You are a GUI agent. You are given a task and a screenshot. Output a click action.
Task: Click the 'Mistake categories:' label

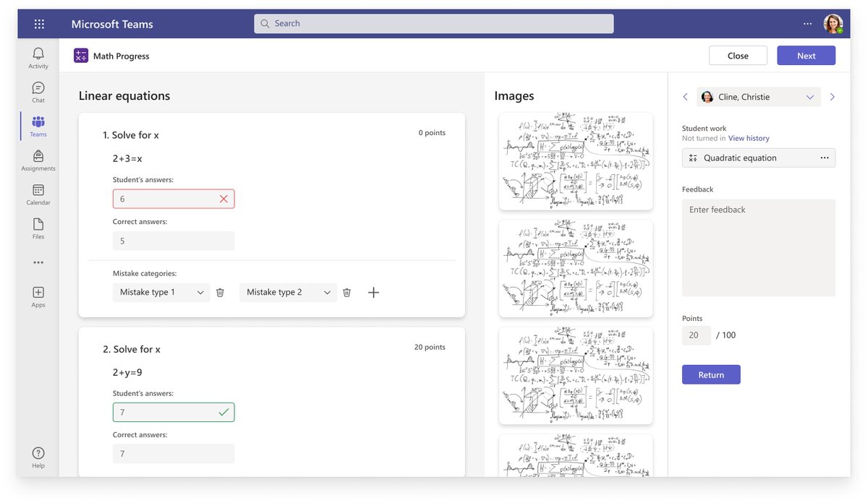(x=145, y=273)
